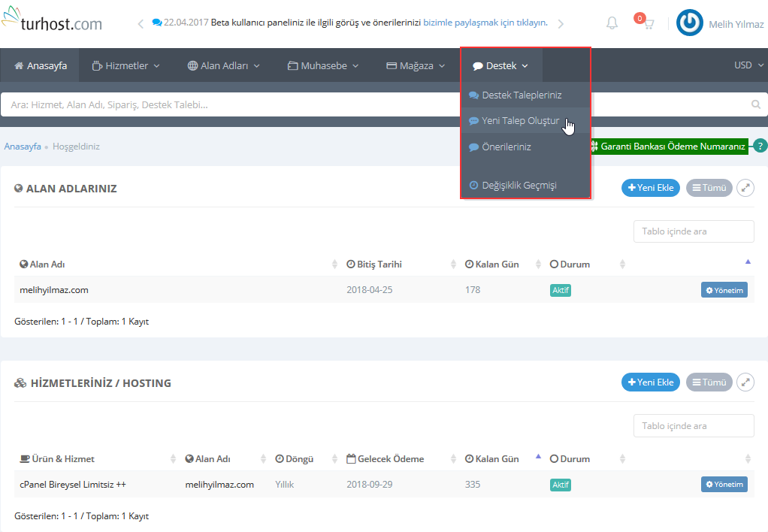Click the Tablo içinde ara field in Hosting
The image size is (768, 532).
[x=693, y=426]
